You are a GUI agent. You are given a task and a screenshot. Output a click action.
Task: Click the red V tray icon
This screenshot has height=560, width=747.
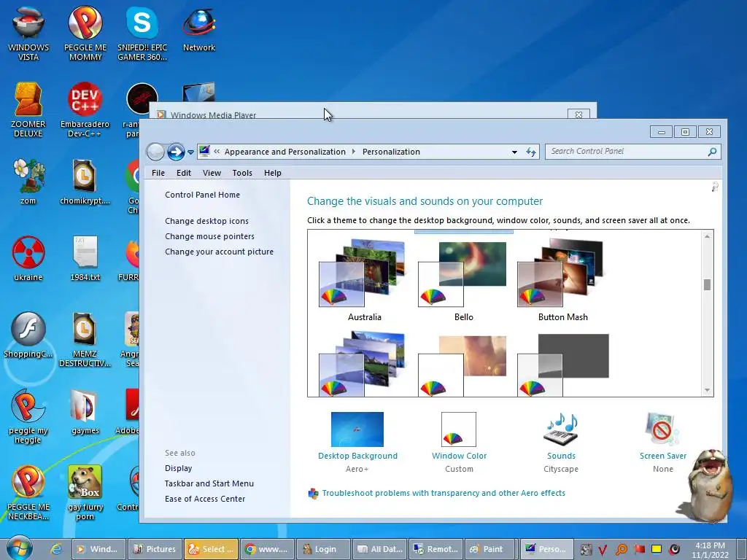[603, 550]
